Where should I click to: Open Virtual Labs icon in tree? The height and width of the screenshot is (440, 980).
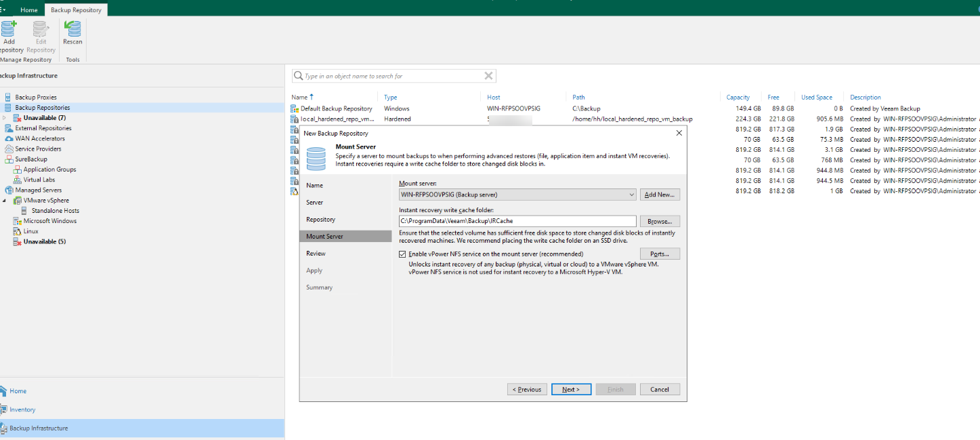(18, 180)
